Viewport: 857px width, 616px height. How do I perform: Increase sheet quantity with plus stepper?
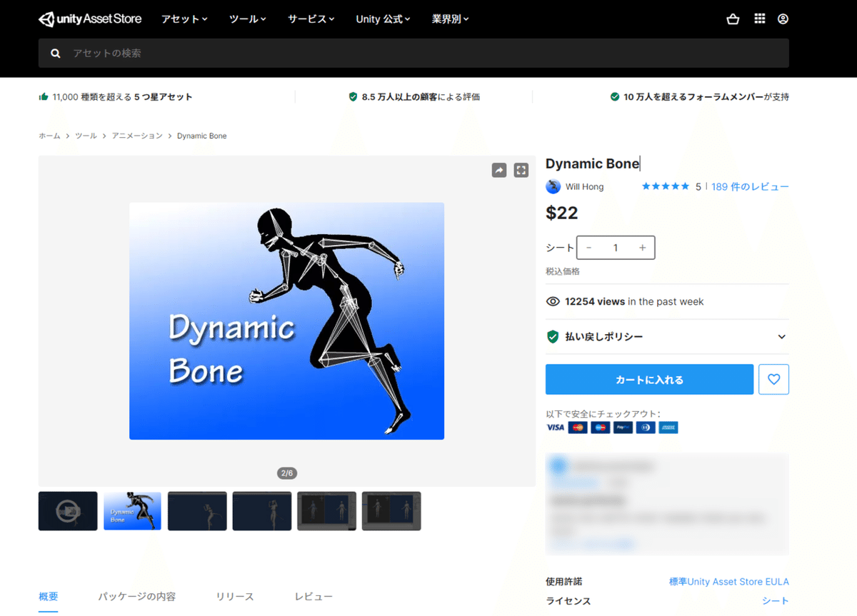(x=642, y=248)
